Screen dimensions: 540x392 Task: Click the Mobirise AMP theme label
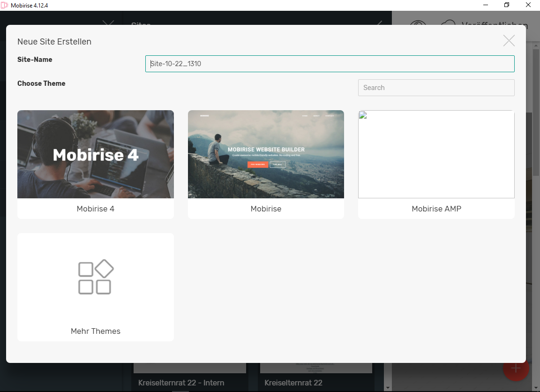click(x=436, y=209)
